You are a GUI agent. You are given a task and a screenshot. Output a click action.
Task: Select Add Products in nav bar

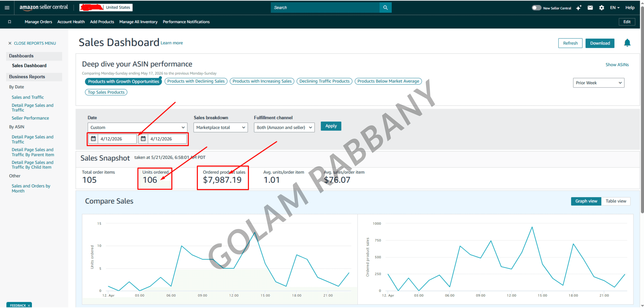102,22
